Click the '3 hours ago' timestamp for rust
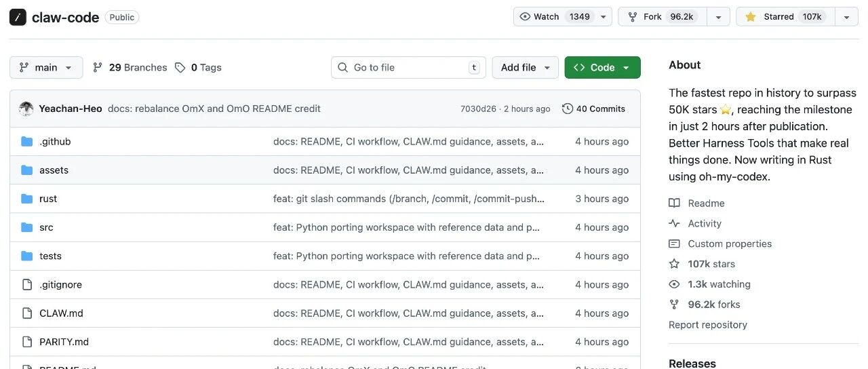The width and height of the screenshot is (868, 369). point(602,199)
